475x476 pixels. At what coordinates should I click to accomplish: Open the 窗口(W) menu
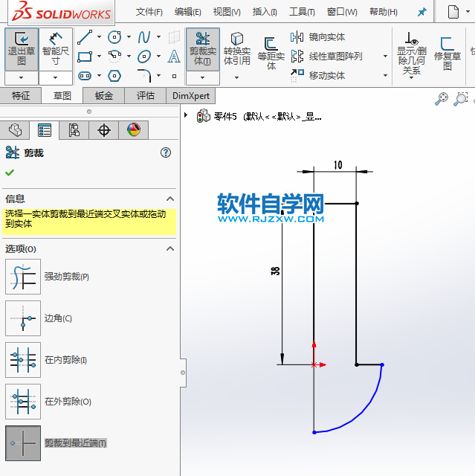coord(342,12)
